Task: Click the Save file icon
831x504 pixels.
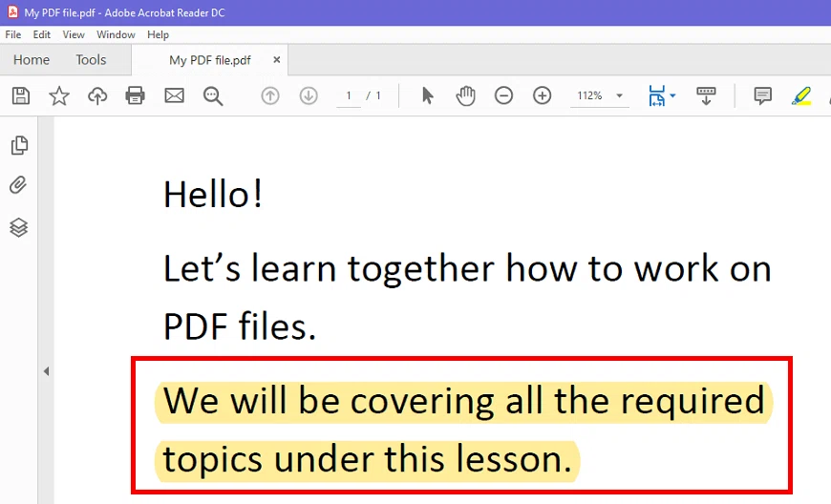Action: (21, 95)
